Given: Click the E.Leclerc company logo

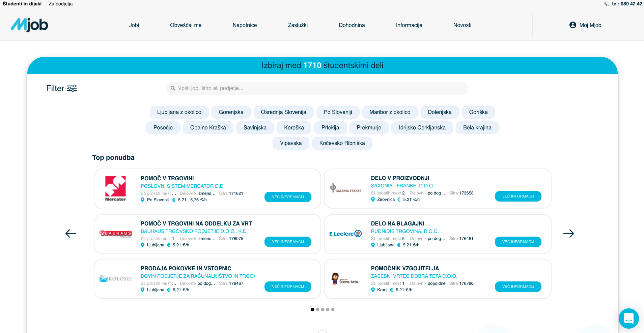Looking at the screenshot, I should [x=345, y=234].
